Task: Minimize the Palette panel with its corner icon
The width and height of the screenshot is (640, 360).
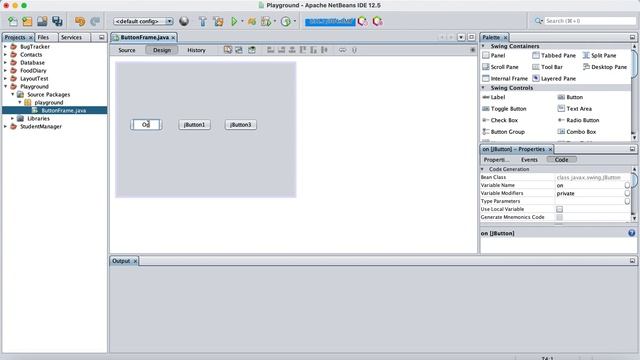Action: click(x=632, y=37)
